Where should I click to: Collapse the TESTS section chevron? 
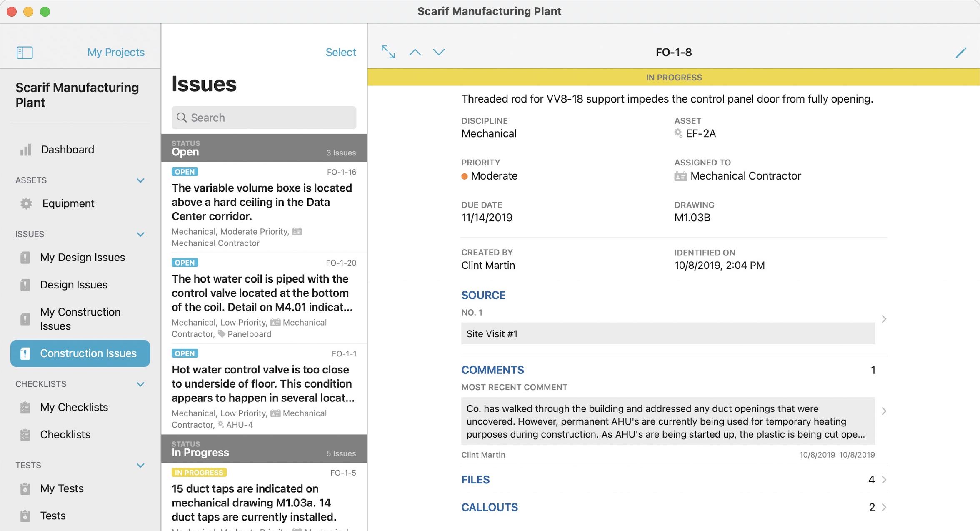click(x=140, y=465)
